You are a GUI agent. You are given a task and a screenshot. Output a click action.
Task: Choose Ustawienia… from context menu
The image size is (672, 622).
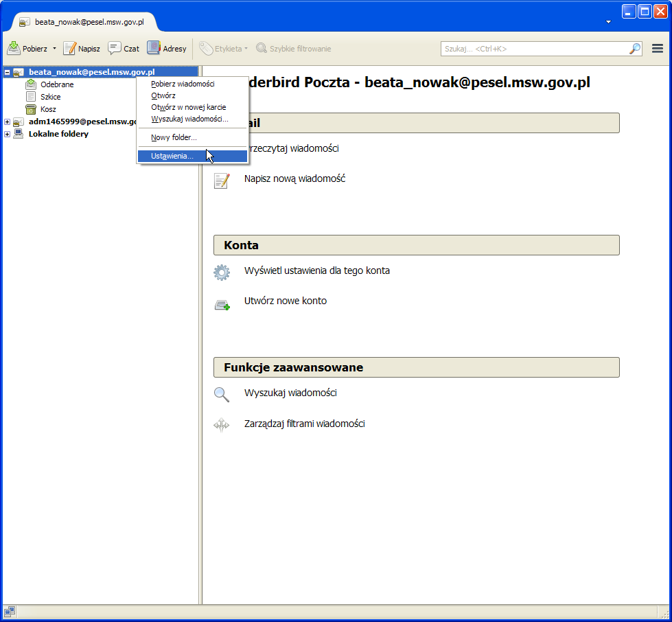point(192,156)
